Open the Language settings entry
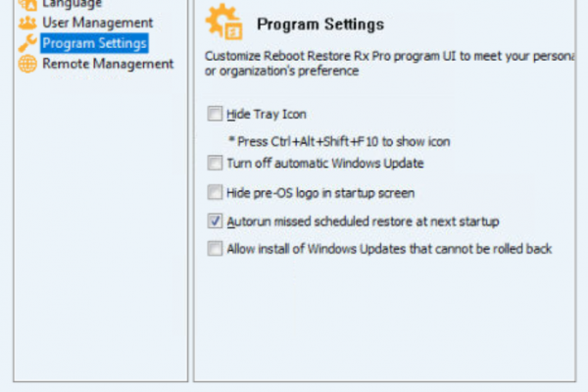The height and width of the screenshot is (392, 588). [x=72, y=4]
